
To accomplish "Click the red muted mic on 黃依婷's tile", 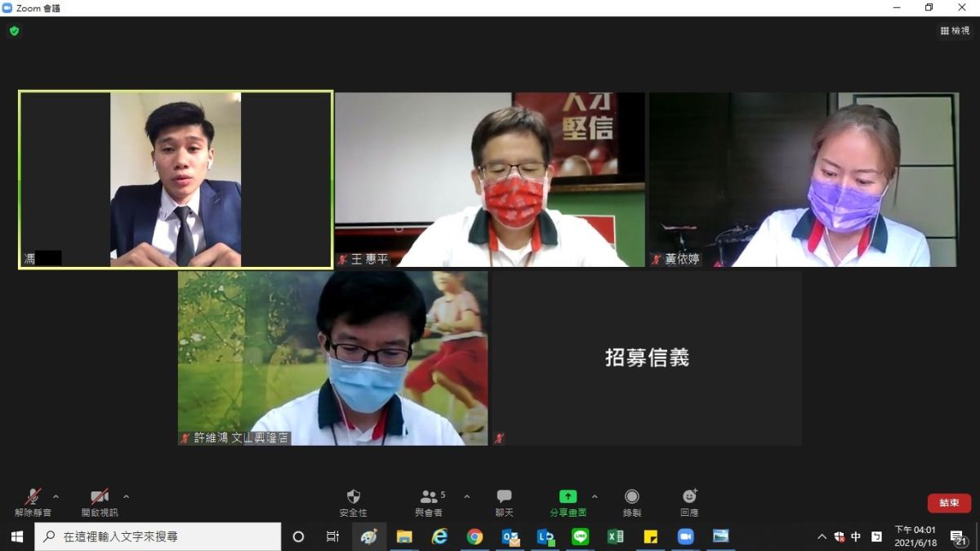I will (x=655, y=260).
